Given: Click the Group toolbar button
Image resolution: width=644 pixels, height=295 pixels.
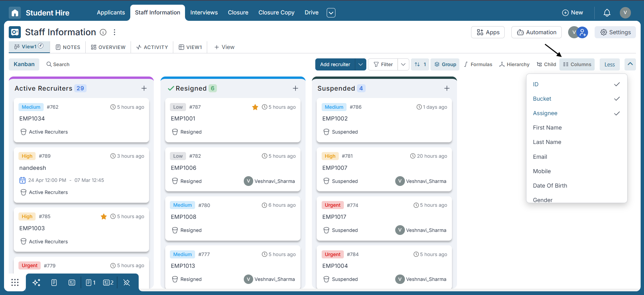Looking at the screenshot, I should [445, 64].
